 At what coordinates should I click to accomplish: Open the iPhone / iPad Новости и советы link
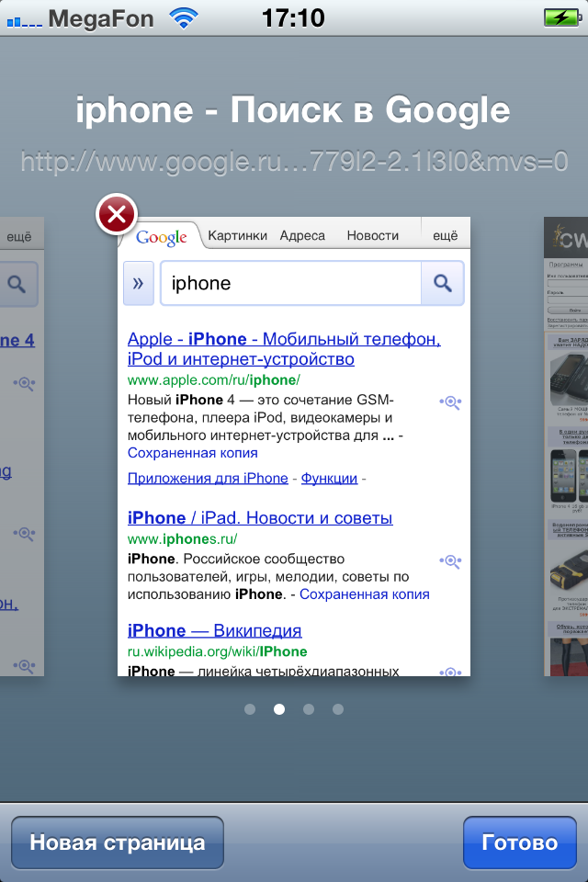click(260, 518)
